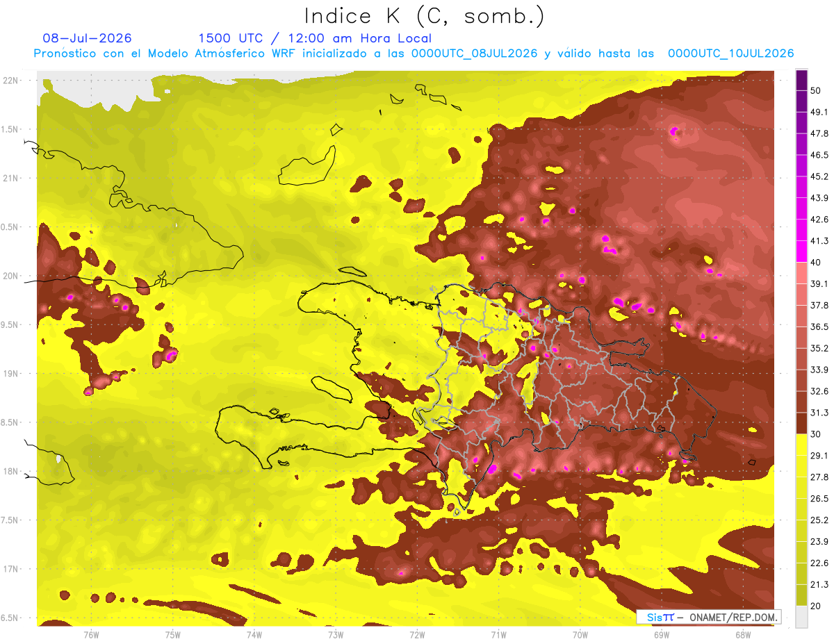Select the date text '08-Jul-2026'

tap(87, 38)
